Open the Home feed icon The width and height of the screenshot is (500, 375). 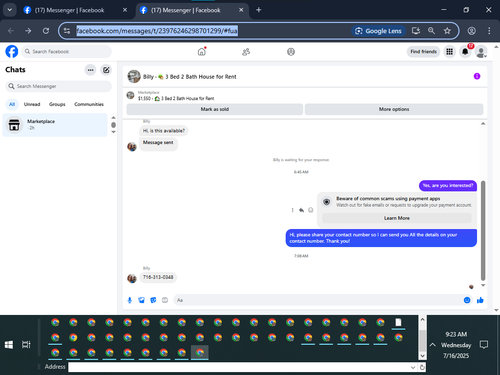pos(202,52)
